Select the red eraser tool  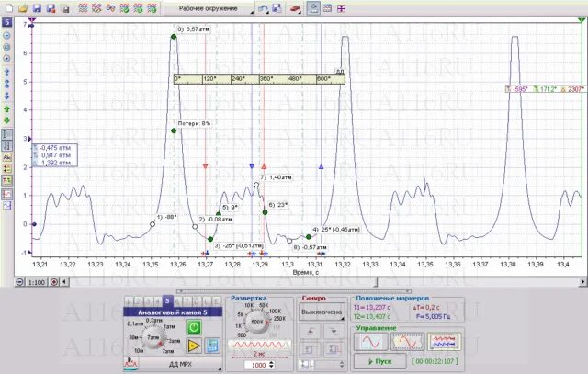coord(296,8)
